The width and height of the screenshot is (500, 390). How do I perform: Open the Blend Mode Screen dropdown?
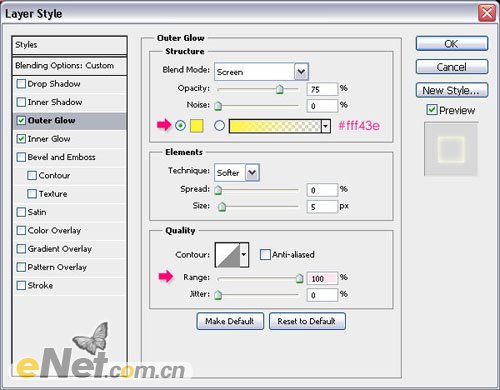pyautogui.click(x=261, y=72)
